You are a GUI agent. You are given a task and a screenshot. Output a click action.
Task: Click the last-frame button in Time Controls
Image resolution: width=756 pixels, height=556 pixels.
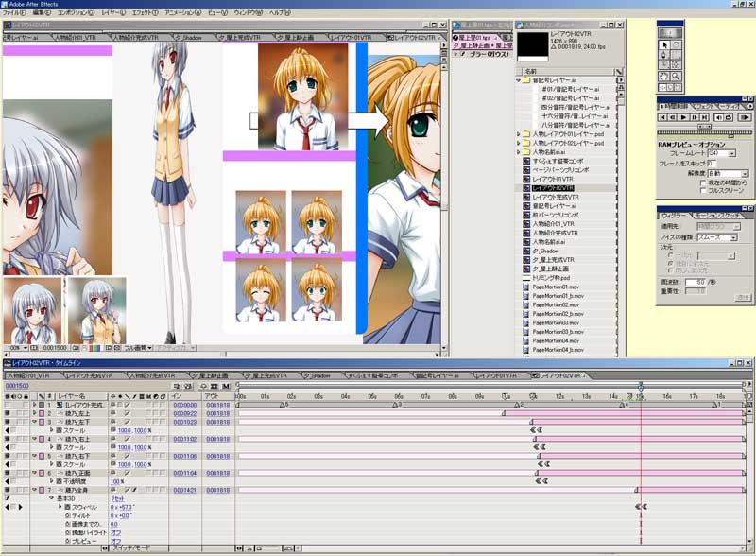coord(704,117)
